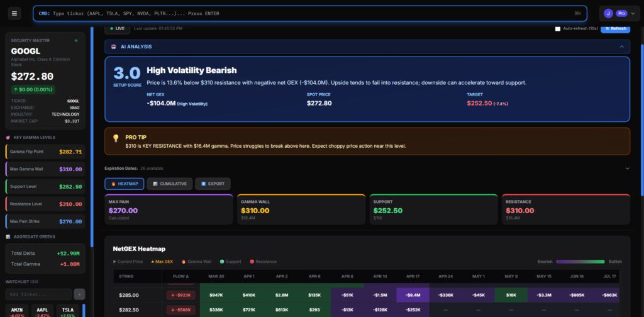This screenshot has height=317, width=644.
Task: Click the $282.50 strike row label
Action: coord(128,310)
